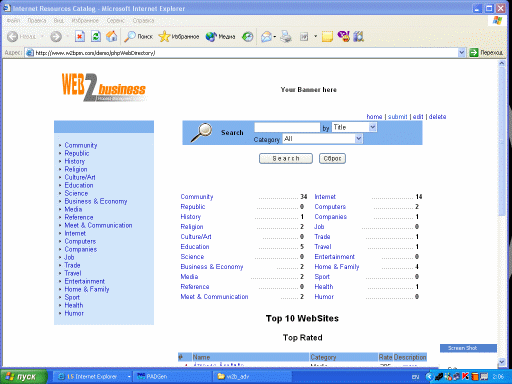Click the EN language indicator in tray
Image resolution: width=512 pixels, height=384 pixels.
tap(415, 377)
